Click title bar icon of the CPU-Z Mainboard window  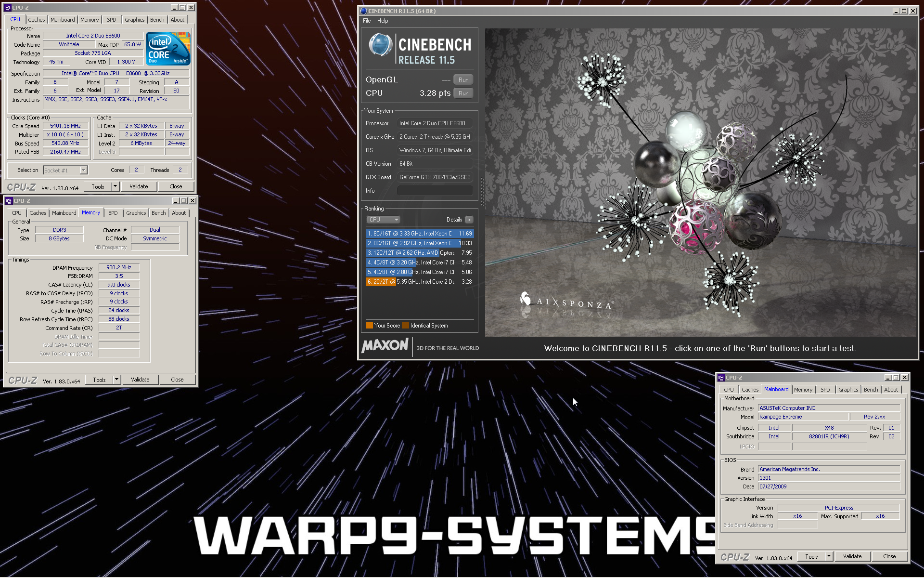point(721,378)
